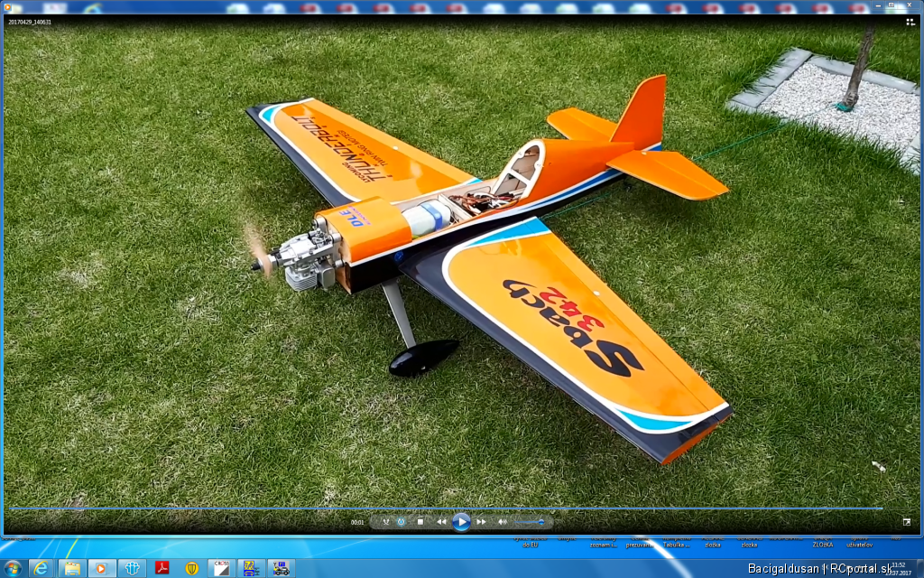Open Adobe Reader from the taskbar

pyautogui.click(x=162, y=568)
